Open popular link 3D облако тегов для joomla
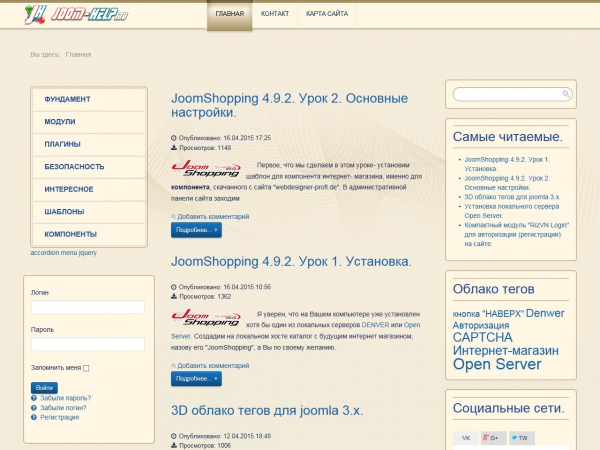 point(512,197)
